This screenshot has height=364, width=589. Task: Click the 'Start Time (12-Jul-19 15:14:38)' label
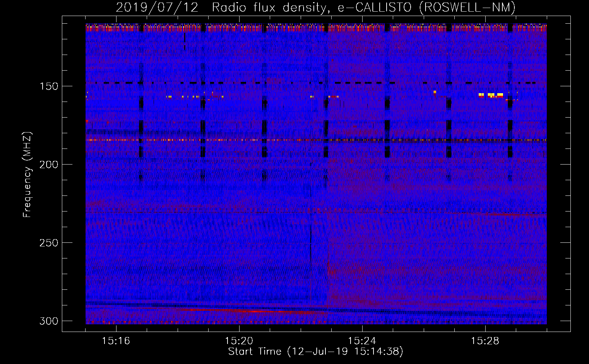tap(316, 352)
